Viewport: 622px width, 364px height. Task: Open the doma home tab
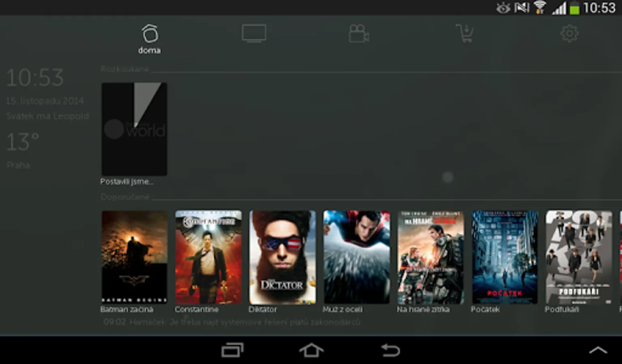149,39
